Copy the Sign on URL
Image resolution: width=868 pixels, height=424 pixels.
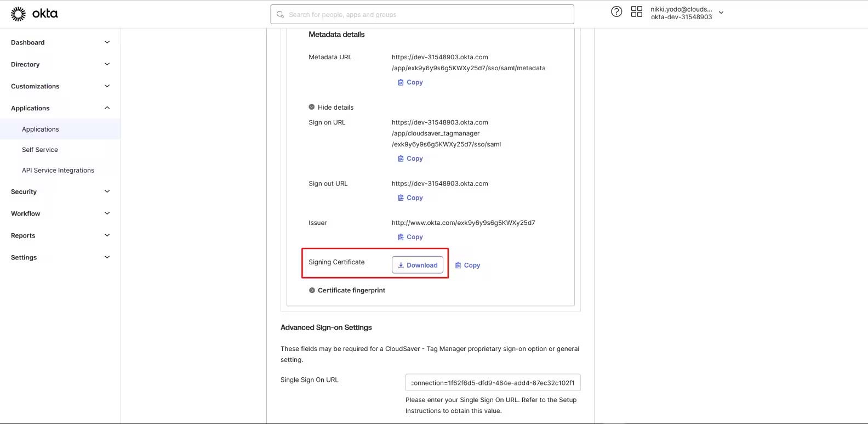click(410, 159)
